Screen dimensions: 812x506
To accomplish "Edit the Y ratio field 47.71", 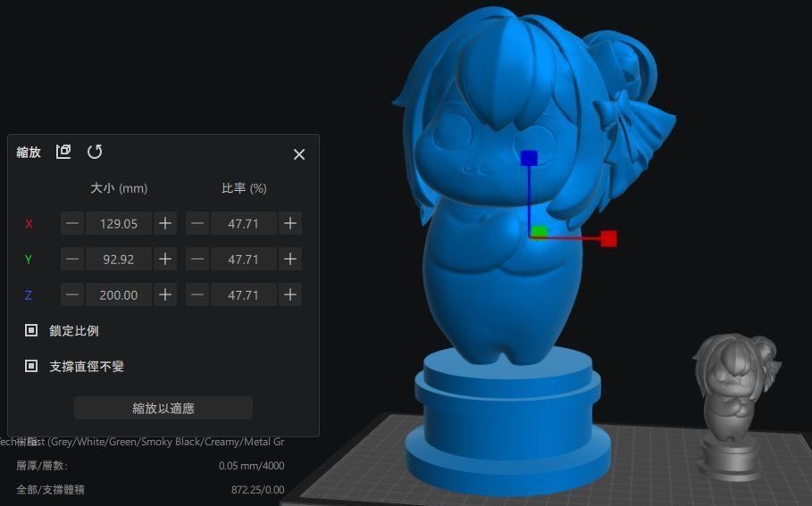I will coord(243,259).
